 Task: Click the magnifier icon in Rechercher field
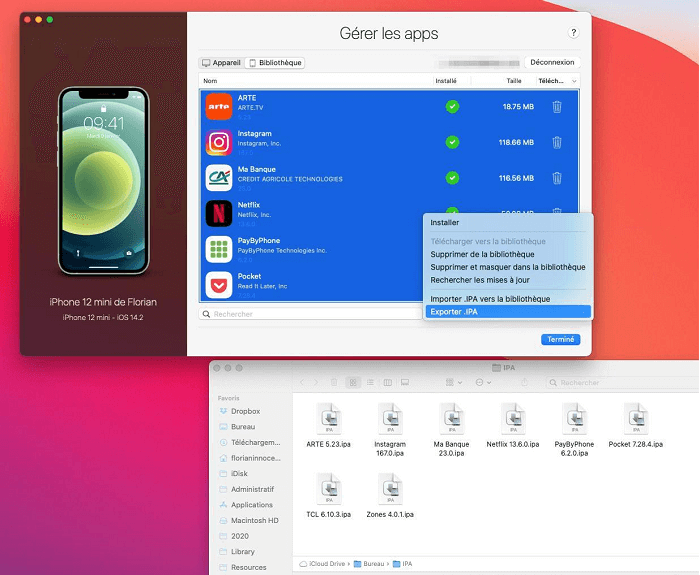click(x=206, y=314)
